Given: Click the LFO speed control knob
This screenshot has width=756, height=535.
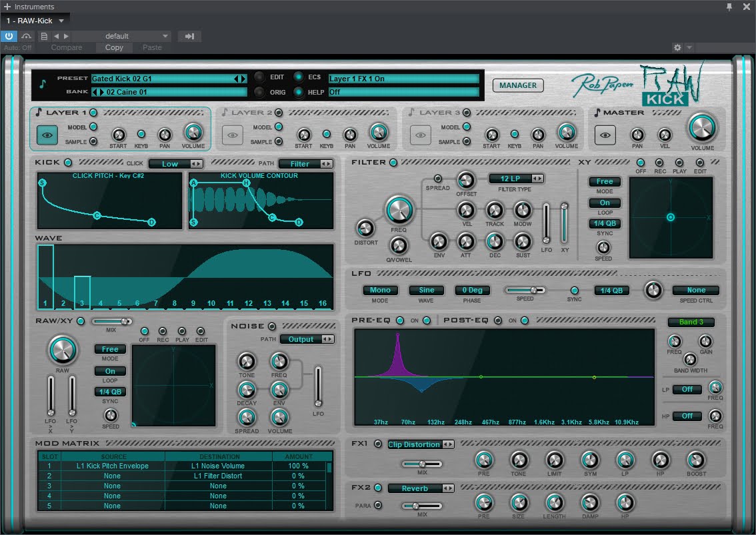Looking at the screenshot, I should point(653,290).
